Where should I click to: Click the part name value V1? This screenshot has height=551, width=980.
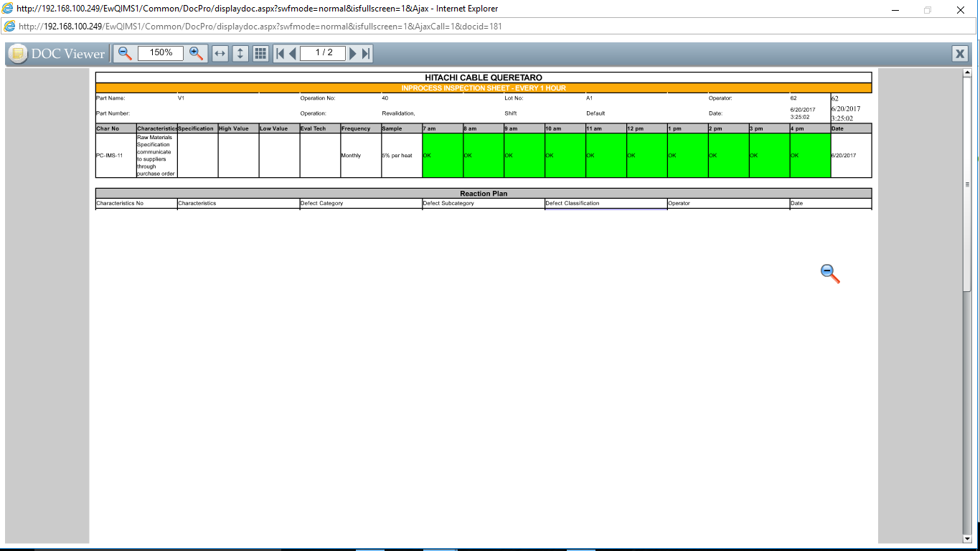tap(181, 98)
